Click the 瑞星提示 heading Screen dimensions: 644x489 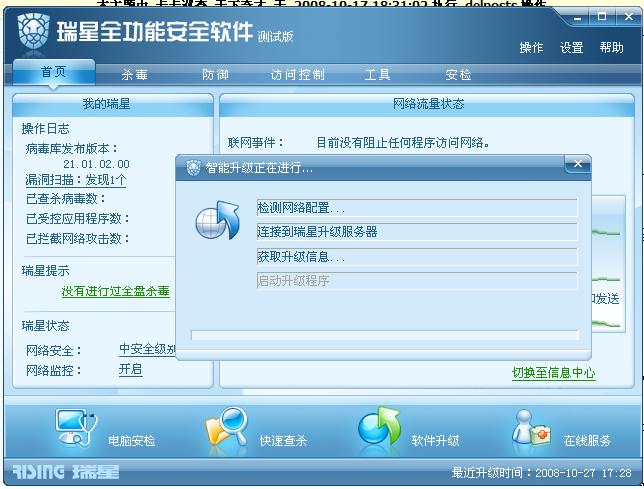point(45,271)
